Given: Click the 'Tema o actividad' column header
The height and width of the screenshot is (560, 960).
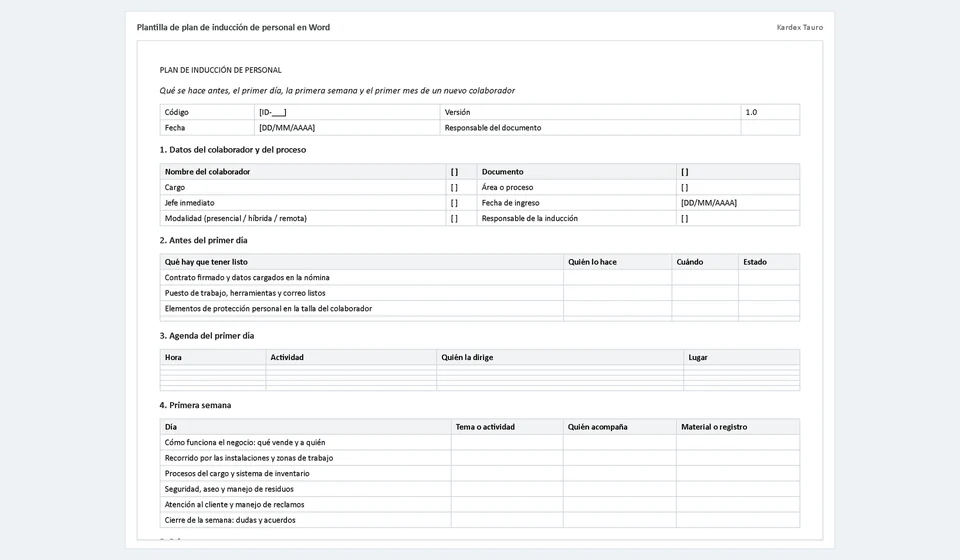Looking at the screenshot, I should (507, 427).
